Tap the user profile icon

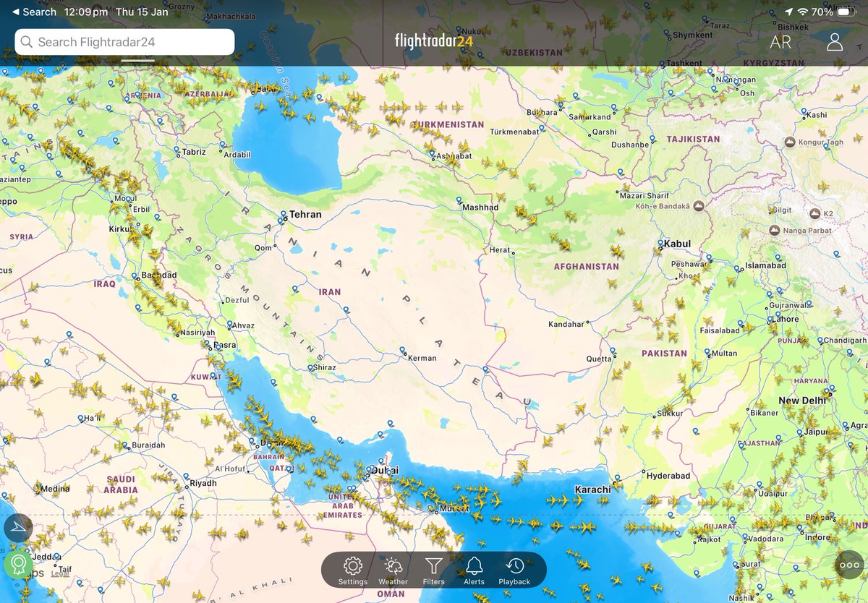point(835,42)
